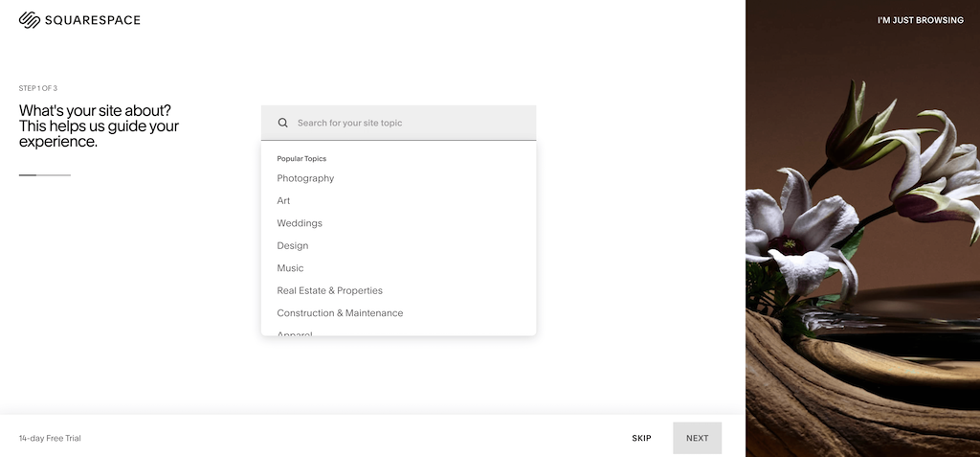
Task: Click the NEXT button
Action: [x=697, y=438]
